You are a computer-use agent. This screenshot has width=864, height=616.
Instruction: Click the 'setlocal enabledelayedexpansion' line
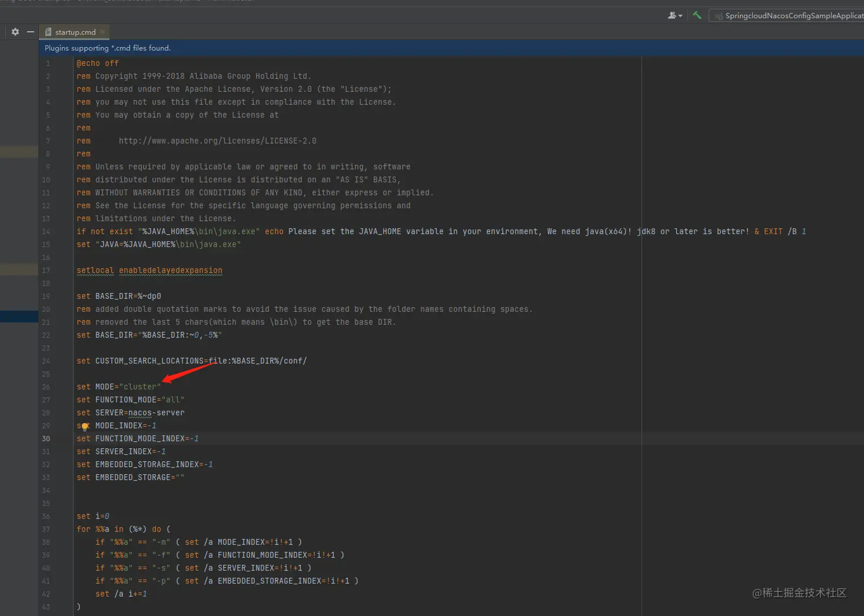coord(149,271)
